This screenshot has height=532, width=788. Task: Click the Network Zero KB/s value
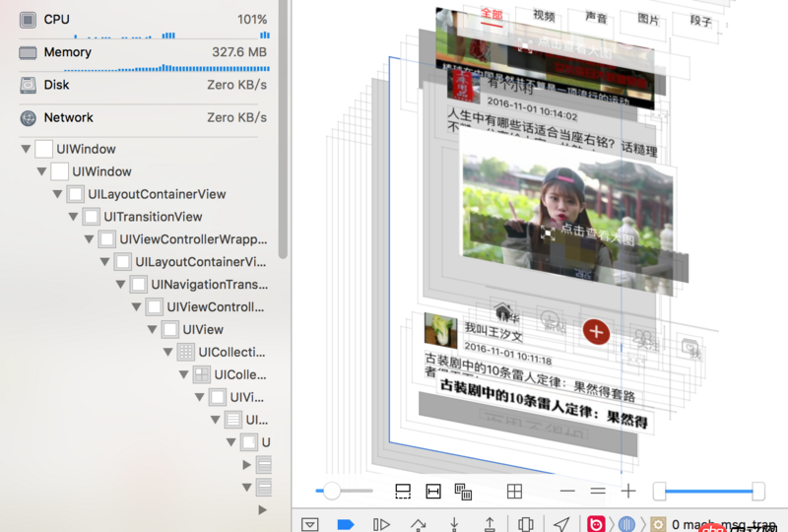(x=236, y=117)
